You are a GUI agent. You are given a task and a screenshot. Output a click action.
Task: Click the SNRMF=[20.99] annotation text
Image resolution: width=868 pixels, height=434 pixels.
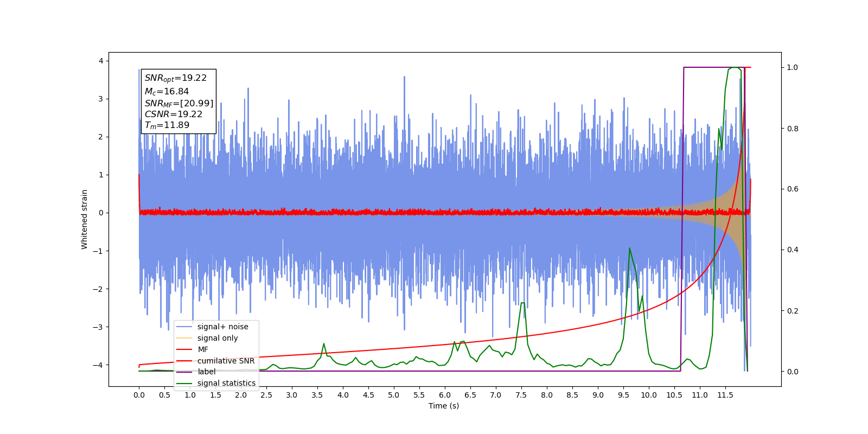pyautogui.click(x=179, y=103)
